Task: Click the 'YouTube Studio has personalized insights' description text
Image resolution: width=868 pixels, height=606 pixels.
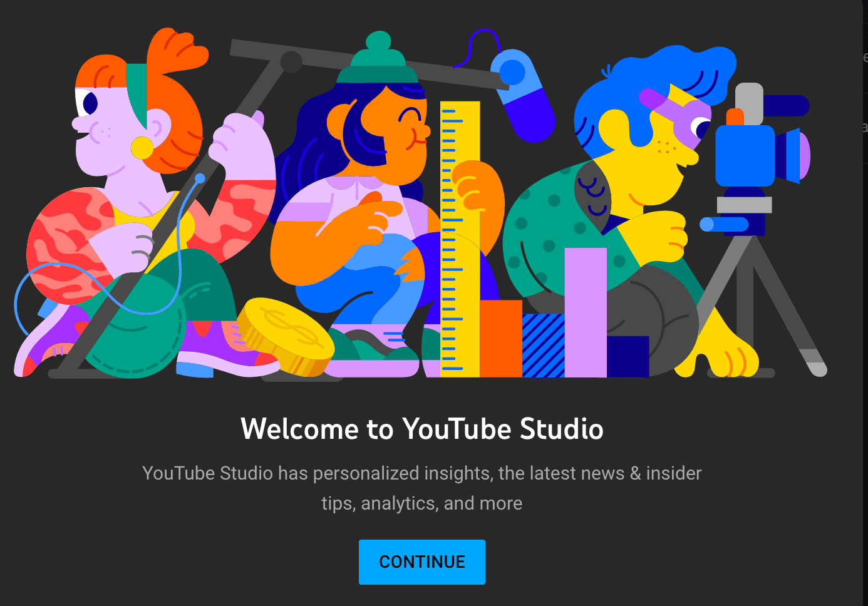Action: pos(422,488)
